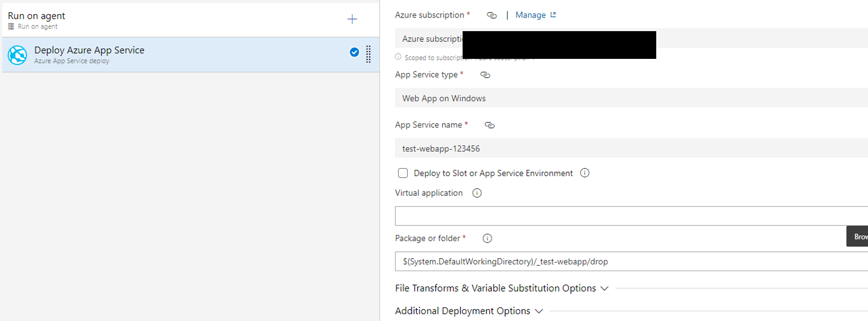Image resolution: width=868 pixels, height=321 pixels.
Task: Click the info icon beside Scoped to subscription
Action: 398,57
